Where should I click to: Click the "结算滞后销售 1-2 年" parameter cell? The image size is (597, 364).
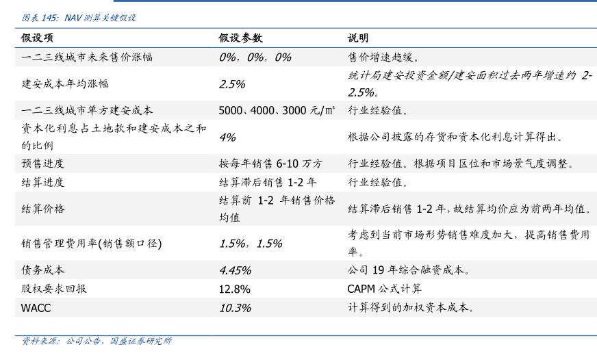[268, 183]
